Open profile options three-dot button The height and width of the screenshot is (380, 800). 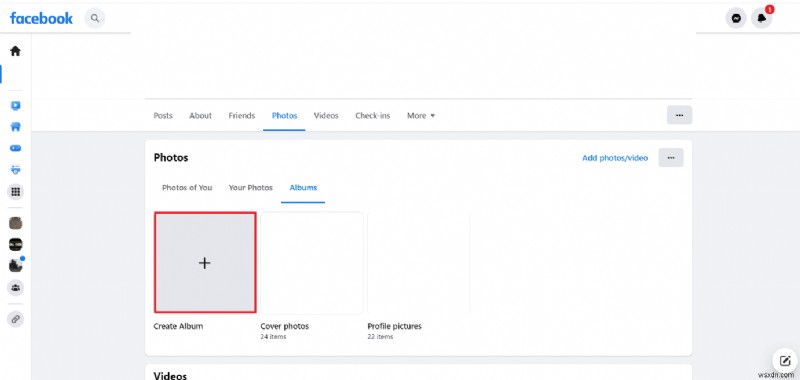[x=679, y=115]
